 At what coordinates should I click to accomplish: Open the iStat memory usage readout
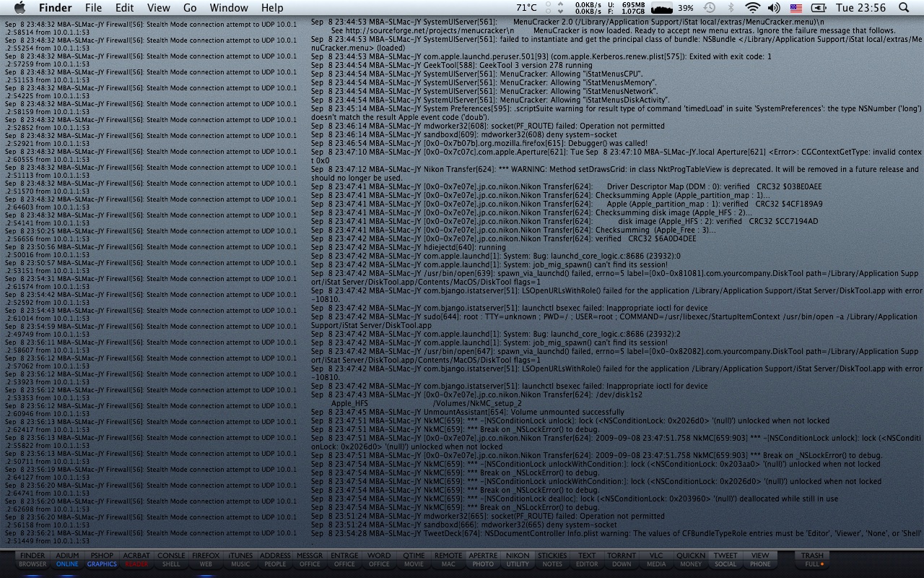coord(628,8)
